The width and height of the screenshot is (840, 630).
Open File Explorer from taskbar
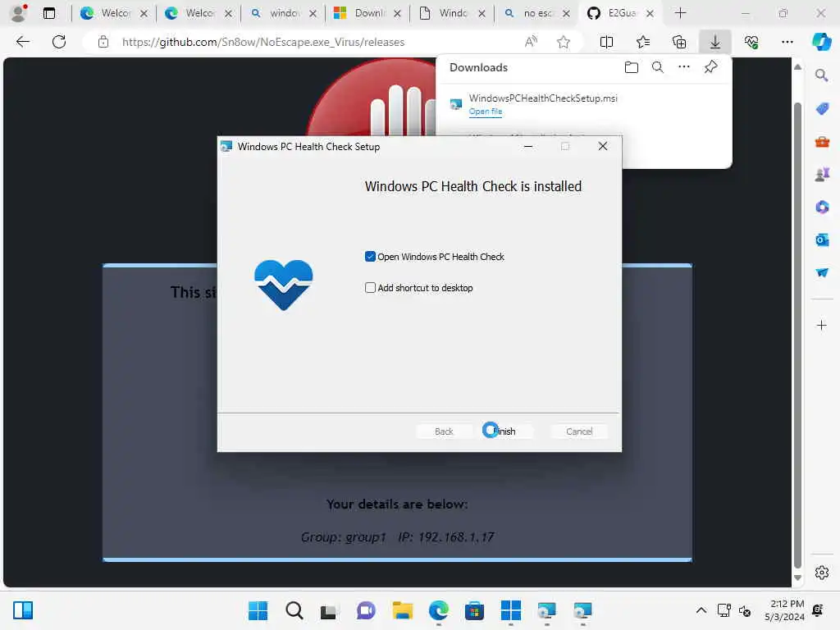[x=402, y=610]
